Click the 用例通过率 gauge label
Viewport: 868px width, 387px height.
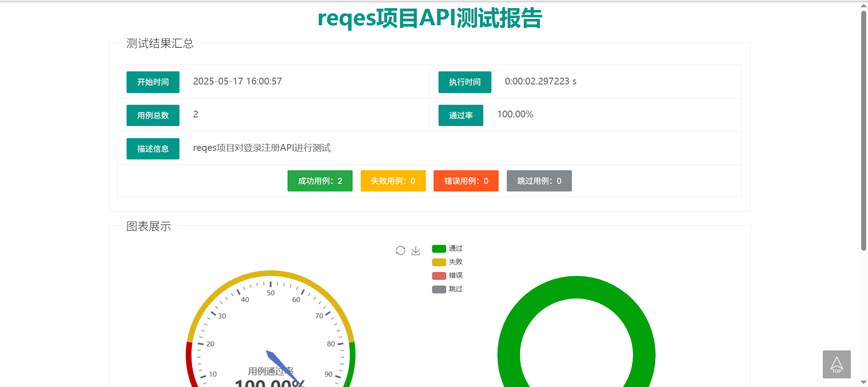[271, 371]
